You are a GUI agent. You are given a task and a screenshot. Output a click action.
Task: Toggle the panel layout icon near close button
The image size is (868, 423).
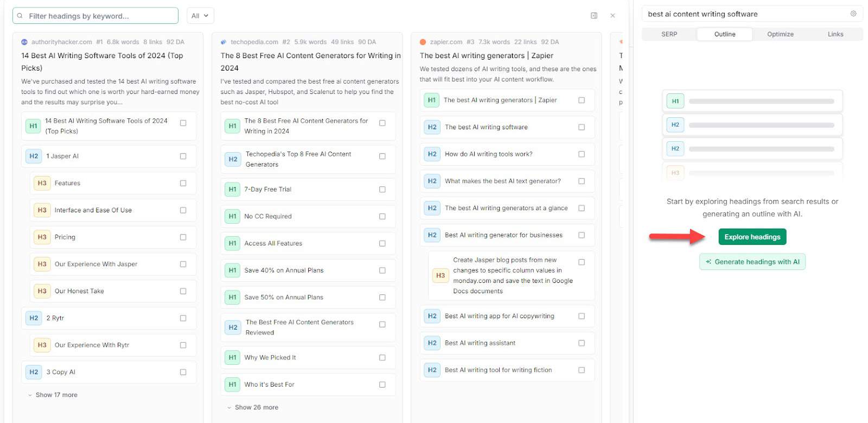point(594,16)
